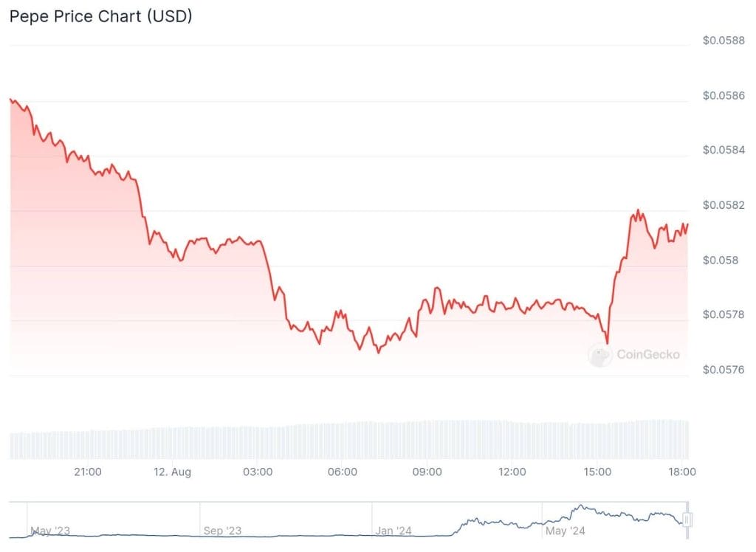Click the navigator range handle at right edge
This screenshot has height=552, width=756.
coord(687,520)
